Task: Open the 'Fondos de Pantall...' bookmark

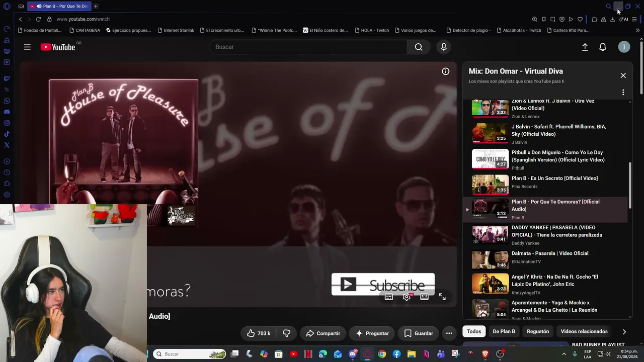Action: pyautogui.click(x=40, y=30)
